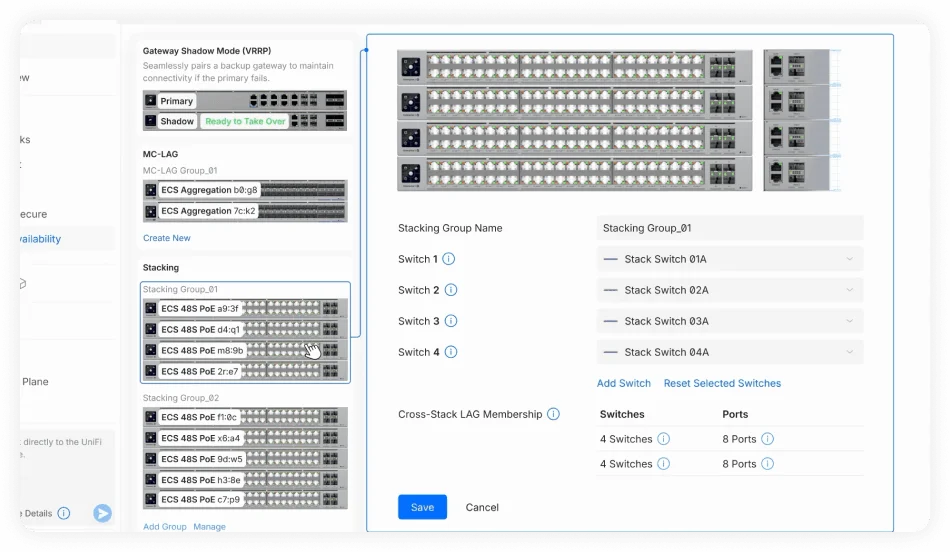
Task: Click the Switches column header
Action: point(622,414)
